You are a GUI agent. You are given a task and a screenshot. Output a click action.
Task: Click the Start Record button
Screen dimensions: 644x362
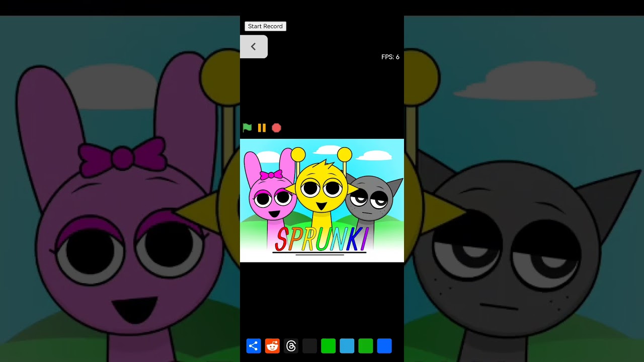(265, 26)
